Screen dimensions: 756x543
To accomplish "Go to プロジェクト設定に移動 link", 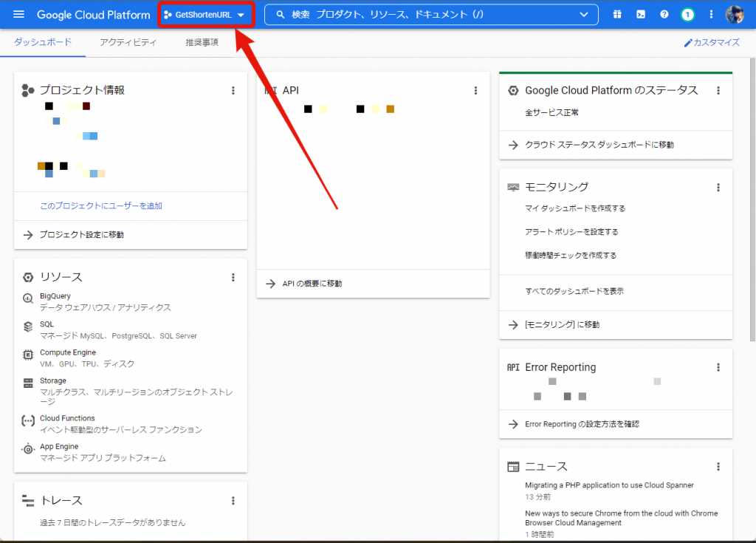I will 81,235.
